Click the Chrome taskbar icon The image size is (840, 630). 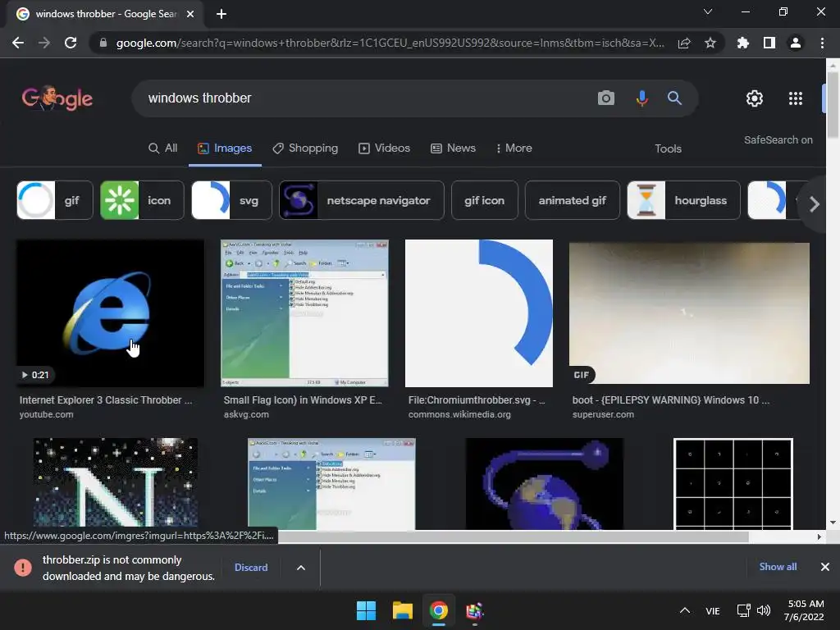click(439, 610)
